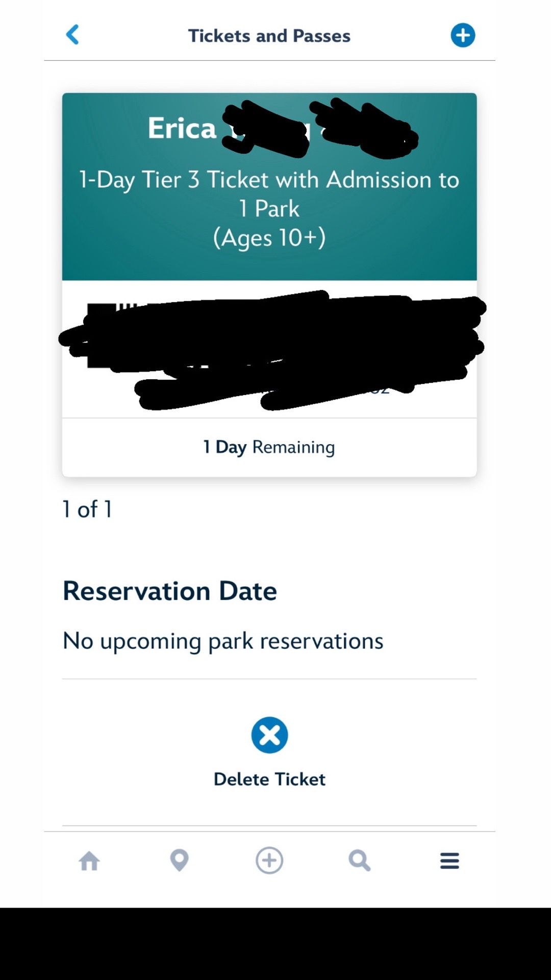Tap the 1 Day Remaining row
This screenshot has width=551, height=980.
(269, 447)
